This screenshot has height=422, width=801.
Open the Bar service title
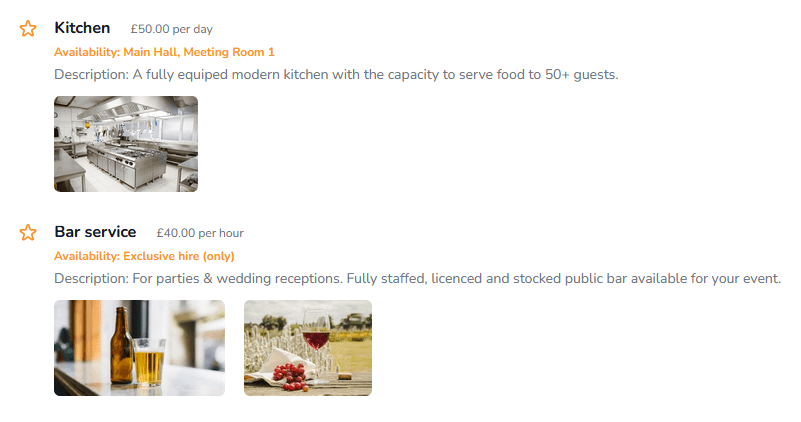(95, 232)
